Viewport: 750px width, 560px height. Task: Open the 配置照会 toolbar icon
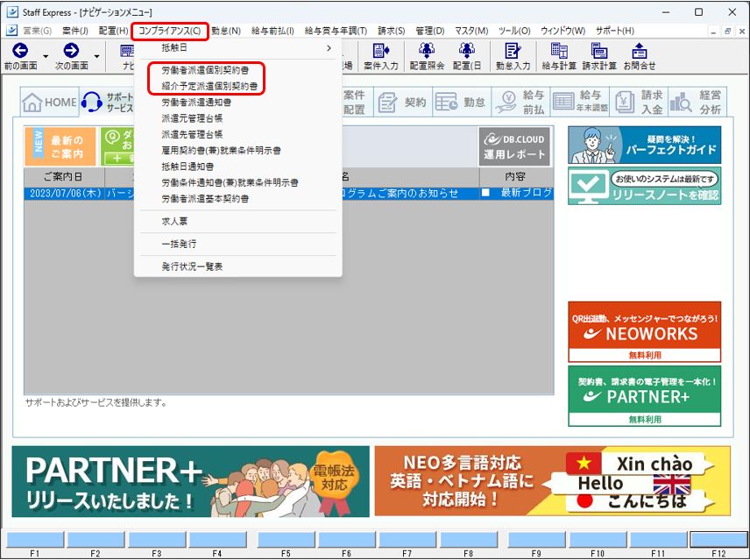pyautogui.click(x=427, y=52)
